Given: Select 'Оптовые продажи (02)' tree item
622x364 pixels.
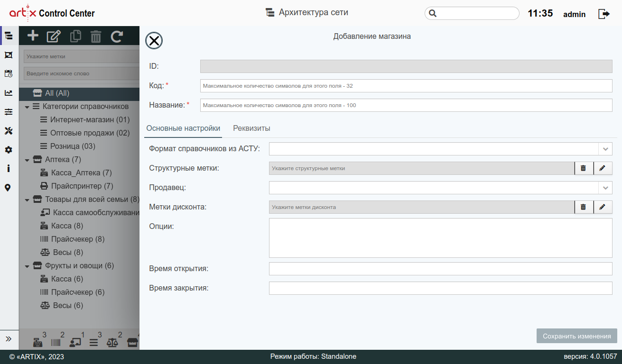Looking at the screenshot, I should 84,133.
